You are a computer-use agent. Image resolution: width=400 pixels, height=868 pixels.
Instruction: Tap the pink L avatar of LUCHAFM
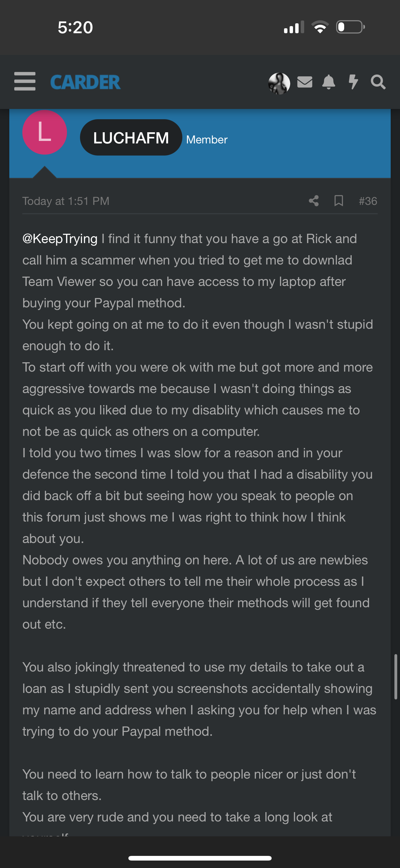tap(44, 133)
